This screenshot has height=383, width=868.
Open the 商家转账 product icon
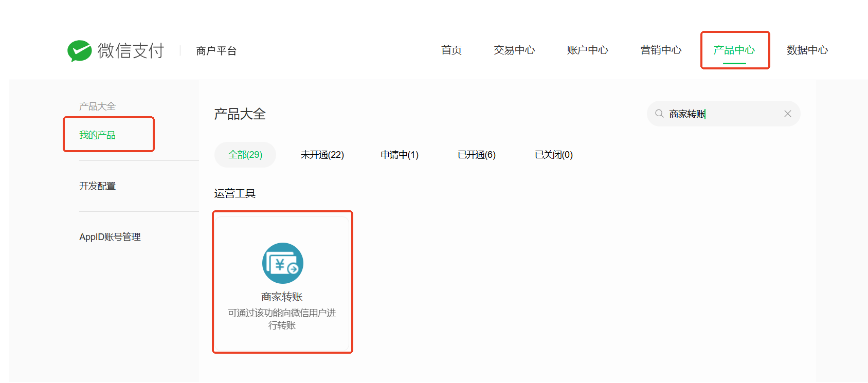pos(282,263)
